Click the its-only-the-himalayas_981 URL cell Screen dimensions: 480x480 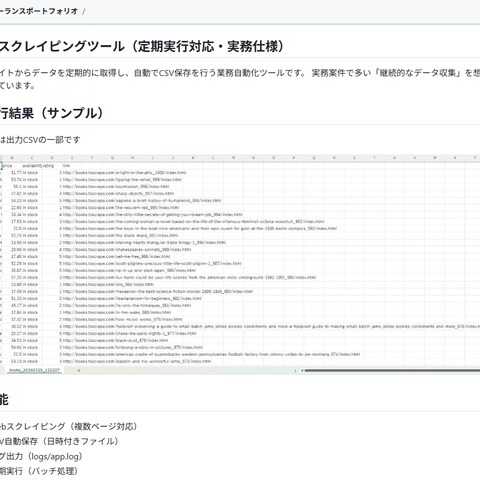coord(127,305)
